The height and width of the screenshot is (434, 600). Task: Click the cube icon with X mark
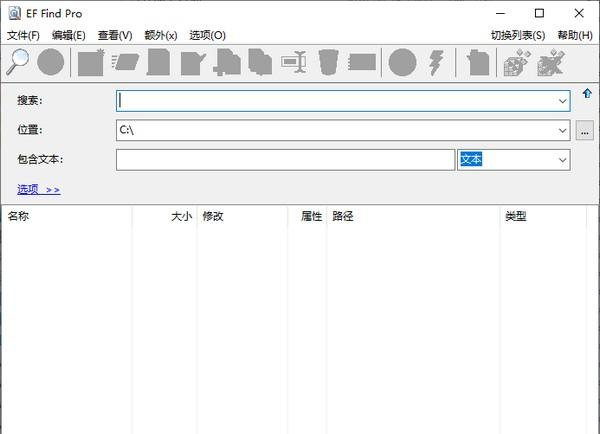551,62
